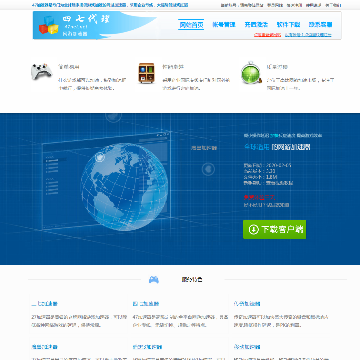Open the 联系客服 navigation tab
The height and width of the screenshot is (360, 360).
pos(320,24)
